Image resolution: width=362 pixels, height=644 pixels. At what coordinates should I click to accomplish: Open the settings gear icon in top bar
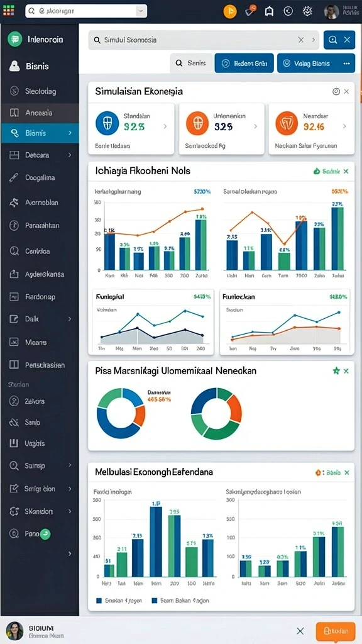[307, 11]
